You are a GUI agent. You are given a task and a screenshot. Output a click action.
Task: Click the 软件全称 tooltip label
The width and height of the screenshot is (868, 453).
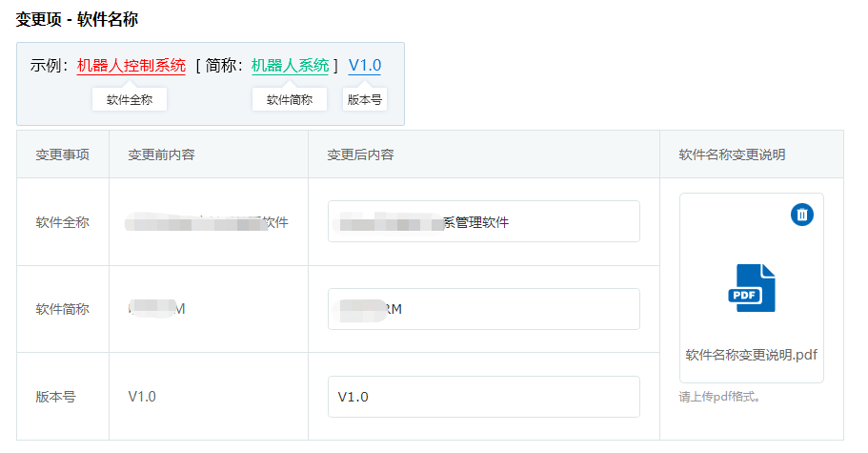pyautogui.click(x=130, y=100)
